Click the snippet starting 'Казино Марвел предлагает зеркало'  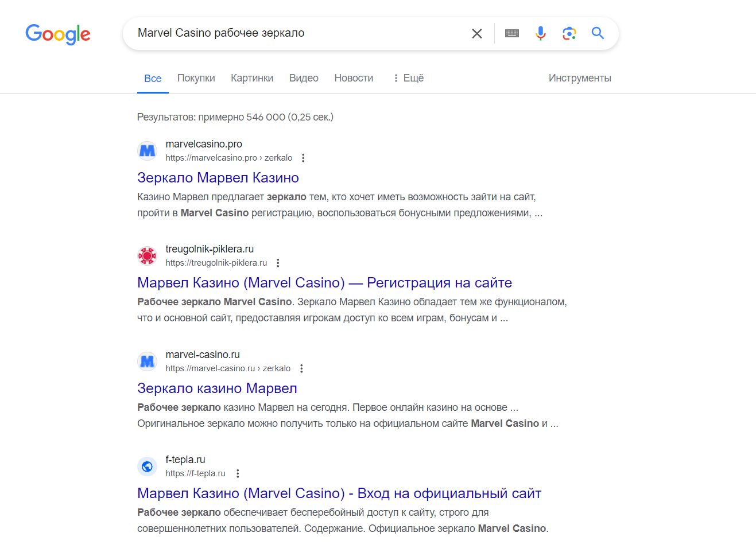(x=340, y=205)
